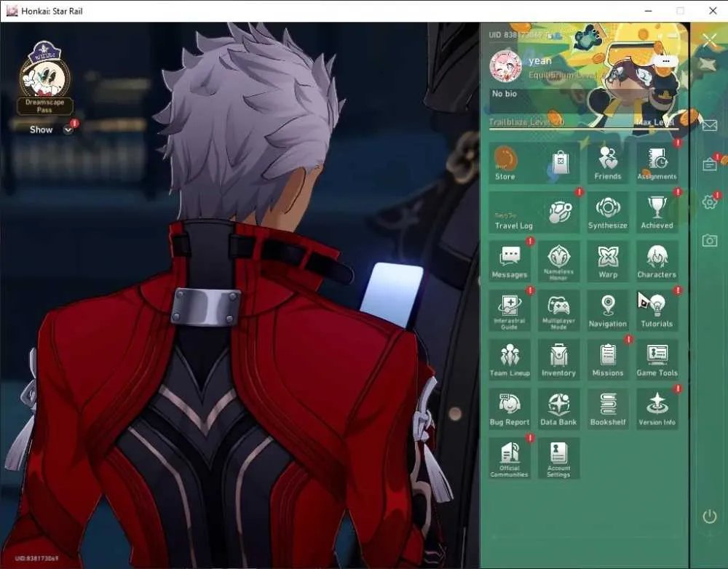Open the Data Bank
This screenshot has height=569, width=728.
pos(558,409)
